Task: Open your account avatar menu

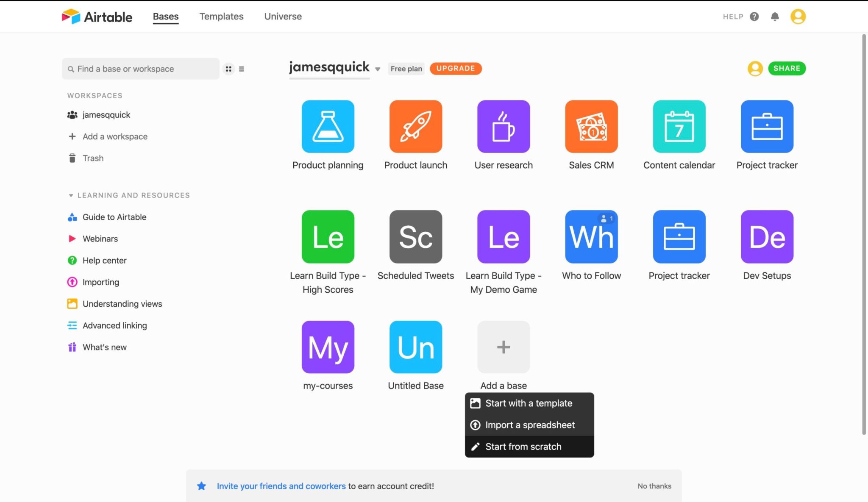Action: click(x=798, y=17)
